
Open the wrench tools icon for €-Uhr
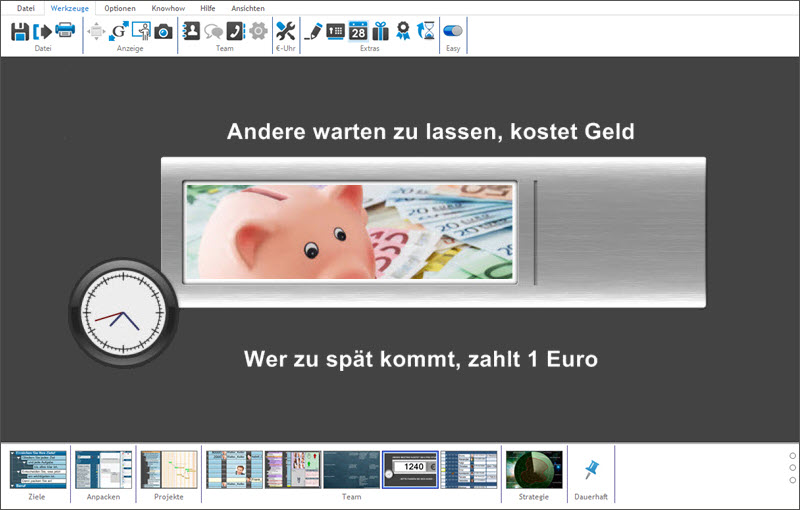pyautogui.click(x=285, y=31)
